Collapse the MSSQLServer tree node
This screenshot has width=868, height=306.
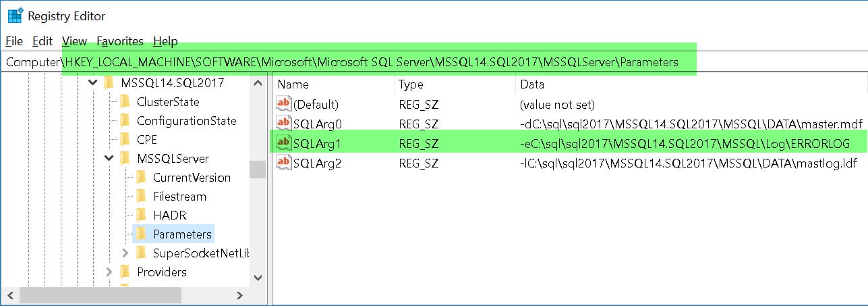tap(109, 159)
